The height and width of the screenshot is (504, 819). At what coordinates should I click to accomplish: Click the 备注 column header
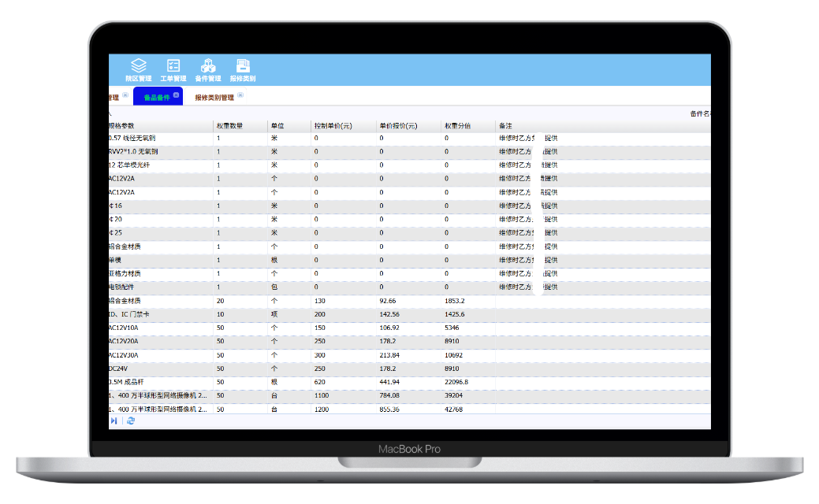click(506, 126)
